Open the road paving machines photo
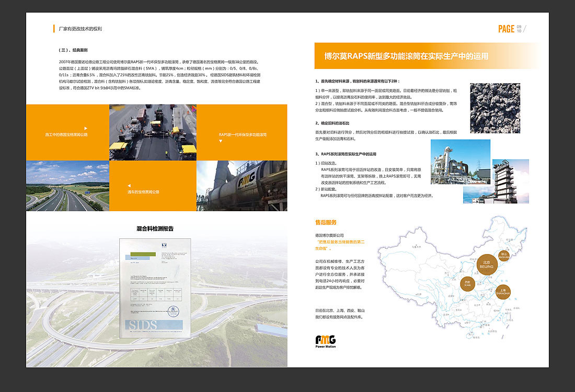575x392 pixels. (153, 132)
